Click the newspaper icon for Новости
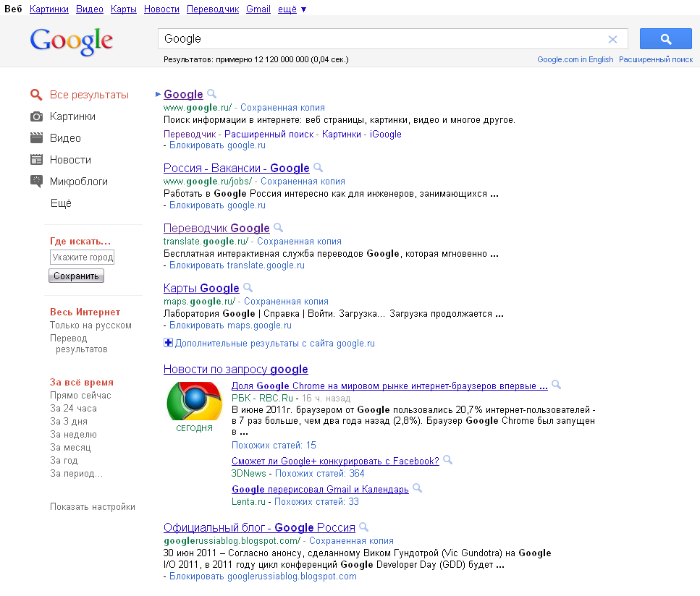The width and height of the screenshot is (700, 596). click(36, 159)
